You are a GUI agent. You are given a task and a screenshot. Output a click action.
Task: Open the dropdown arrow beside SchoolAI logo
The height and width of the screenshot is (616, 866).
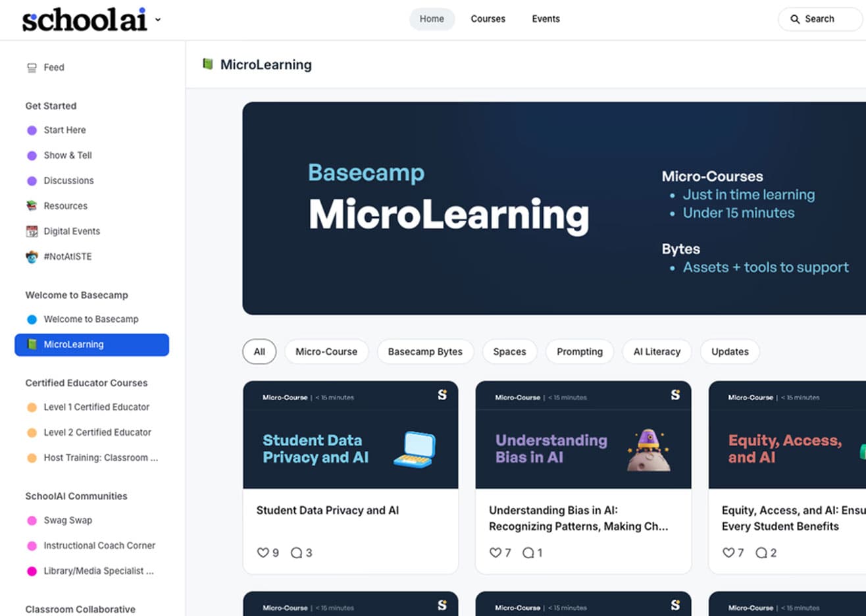[x=158, y=20]
